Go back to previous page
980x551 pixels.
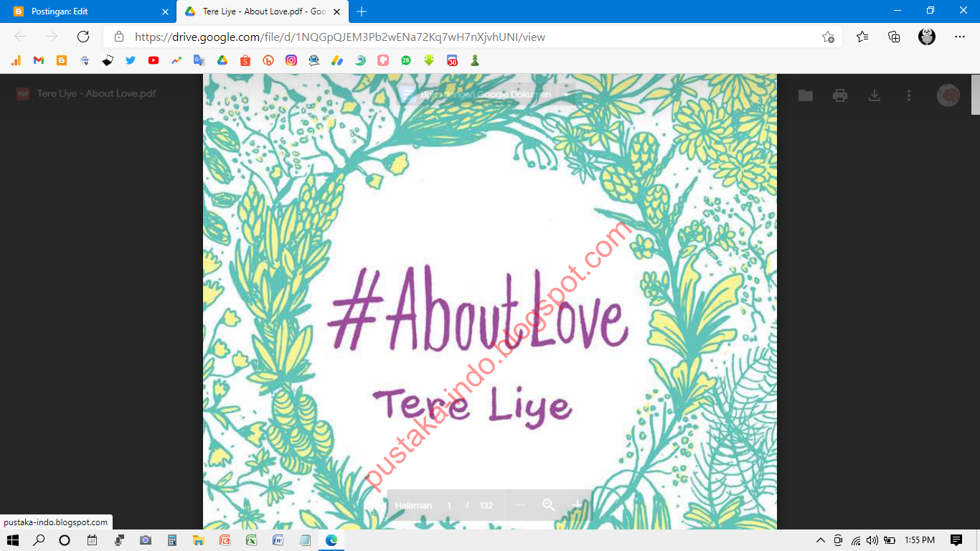click(20, 37)
